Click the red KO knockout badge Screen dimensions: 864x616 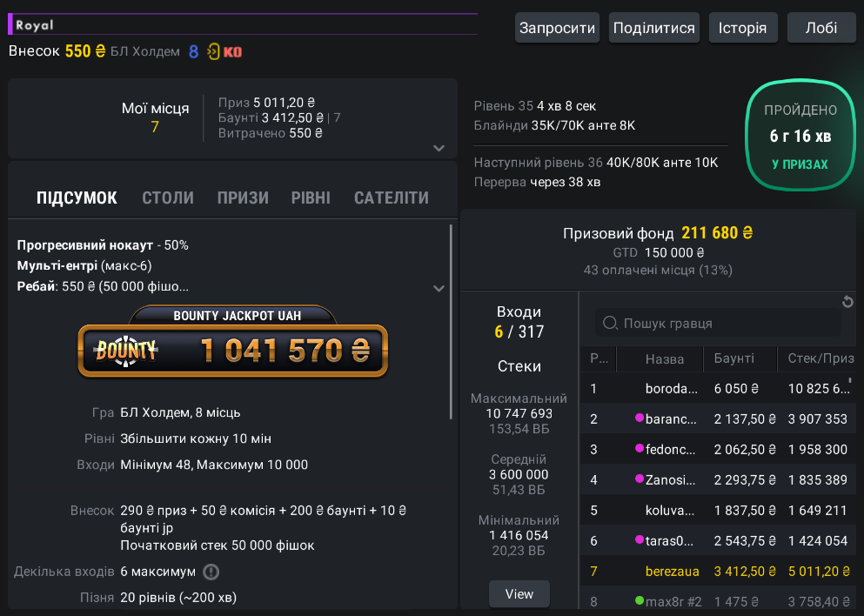point(233,52)
